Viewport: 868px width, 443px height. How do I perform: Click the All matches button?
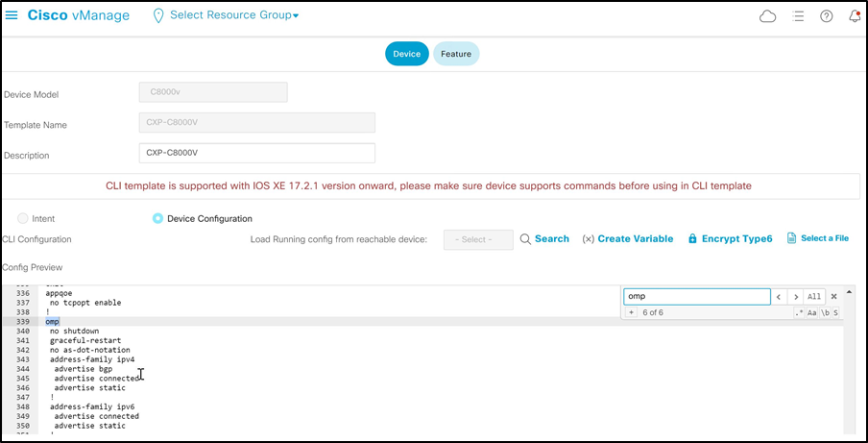(x=814, y=297)
